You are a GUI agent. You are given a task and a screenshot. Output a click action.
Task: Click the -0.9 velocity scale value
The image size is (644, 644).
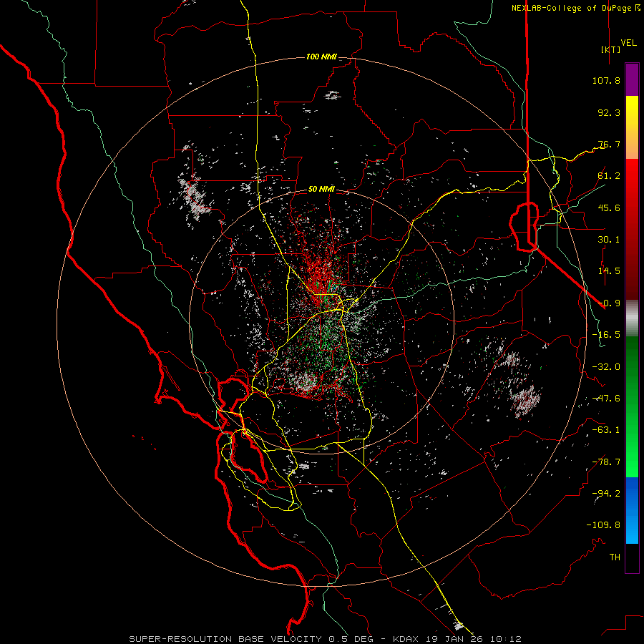pos(609,303)
